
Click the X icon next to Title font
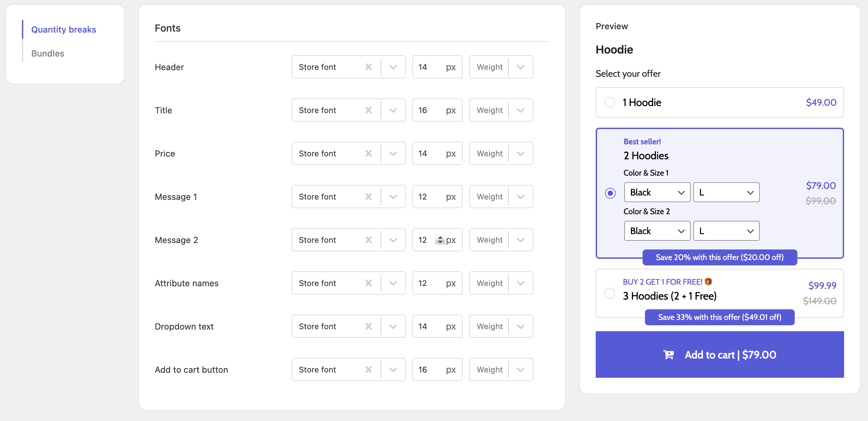point(368,110)
